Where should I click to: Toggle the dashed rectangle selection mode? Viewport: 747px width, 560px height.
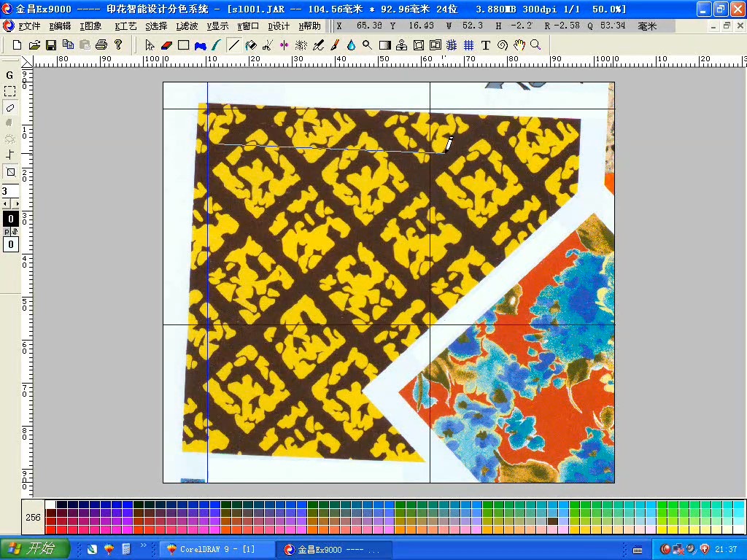pos(10,91)
